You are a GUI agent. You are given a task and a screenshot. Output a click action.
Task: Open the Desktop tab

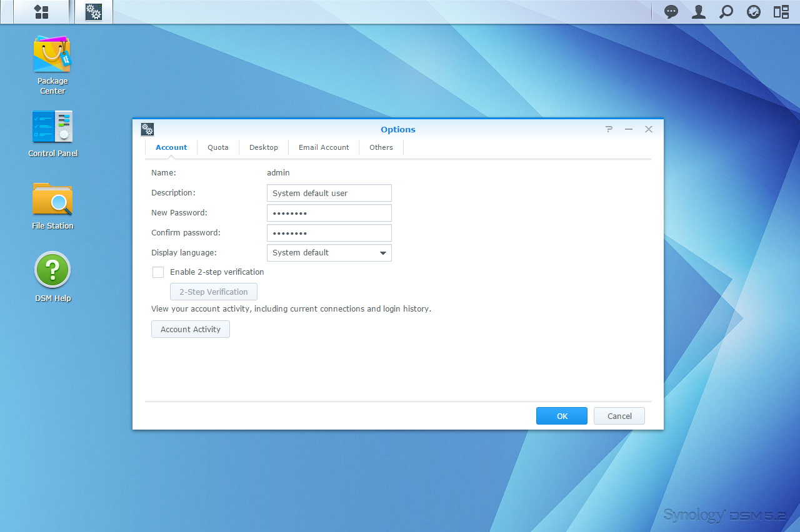click(264, 147)
